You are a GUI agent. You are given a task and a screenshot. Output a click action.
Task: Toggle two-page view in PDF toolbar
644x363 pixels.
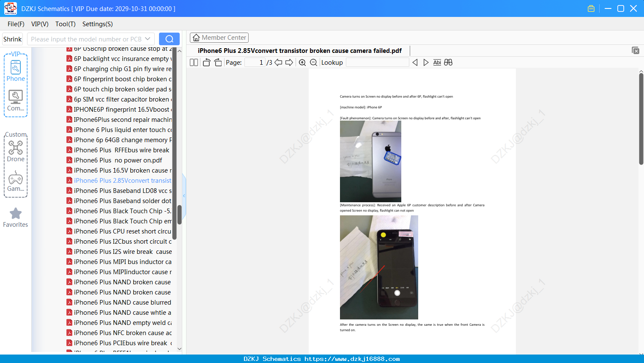click(x=194, y=63)
